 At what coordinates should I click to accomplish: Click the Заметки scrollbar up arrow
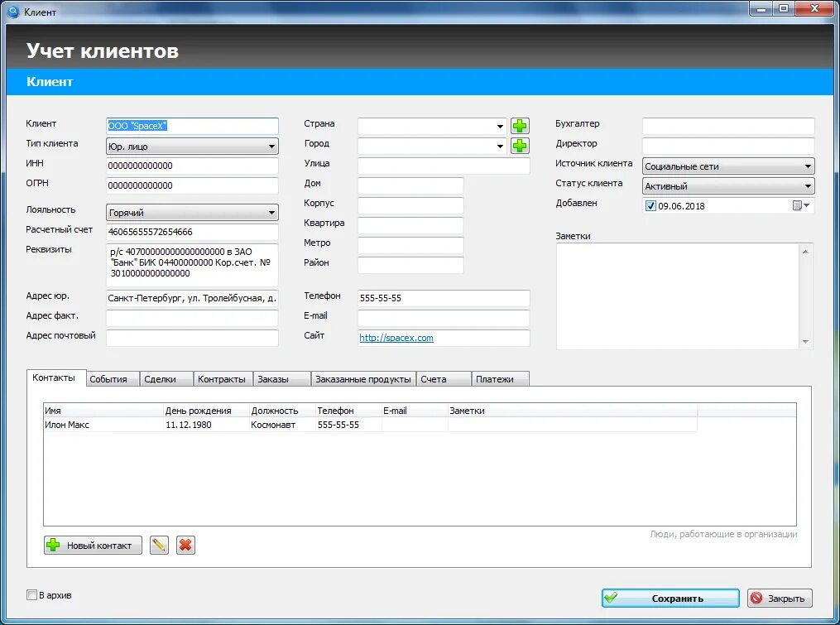click(805, 251)
